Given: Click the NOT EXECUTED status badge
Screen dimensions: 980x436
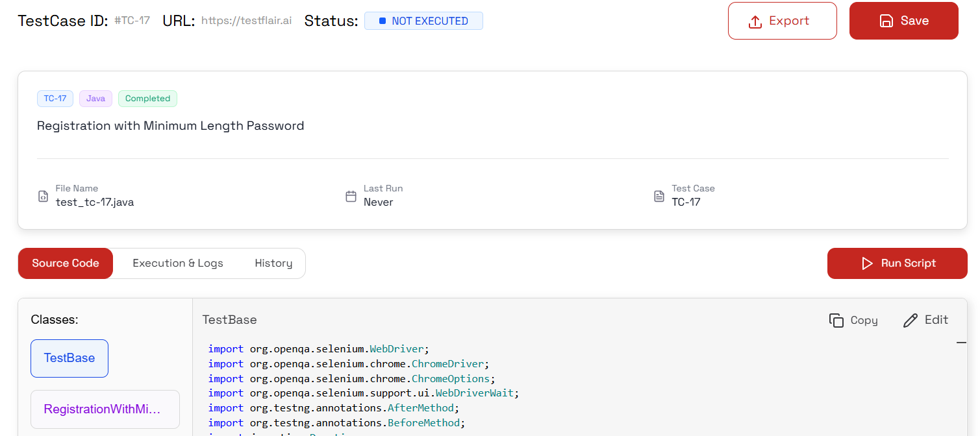Looking at the screenshot, I should click(x=423, y=21).
